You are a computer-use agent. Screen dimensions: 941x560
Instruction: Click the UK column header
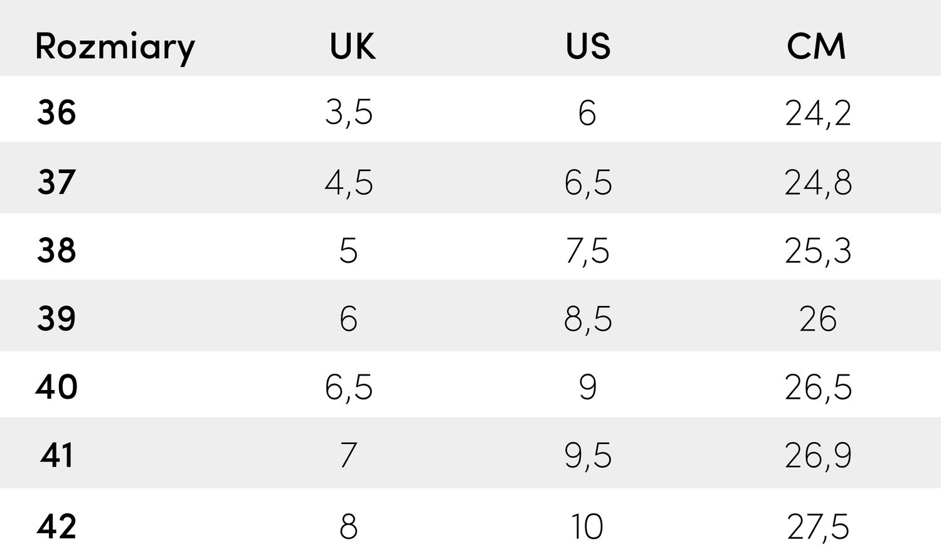[x=353, y=46]
